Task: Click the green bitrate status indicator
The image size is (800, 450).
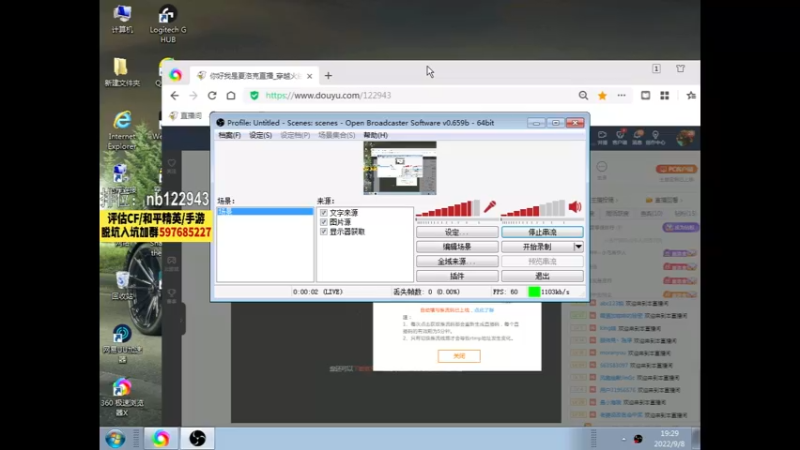Action: [534, 292]
